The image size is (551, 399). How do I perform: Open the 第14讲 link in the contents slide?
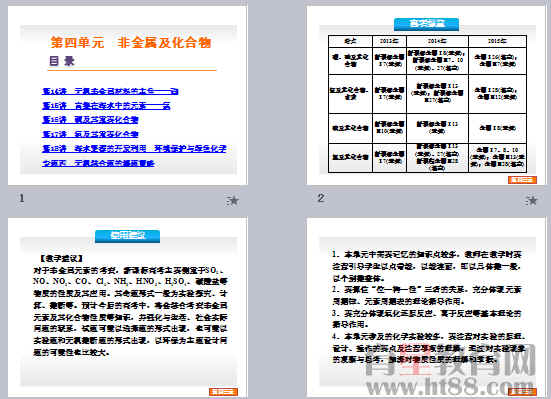(110, 91)
